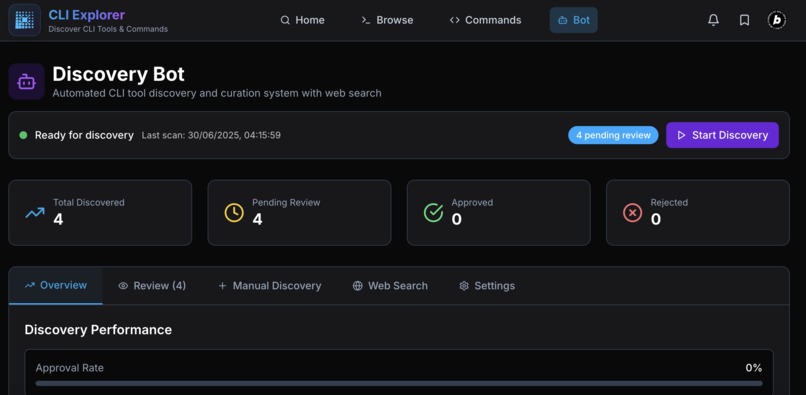
Task: Click the 'Approval Rate' label
Action: tap(69, 368)
